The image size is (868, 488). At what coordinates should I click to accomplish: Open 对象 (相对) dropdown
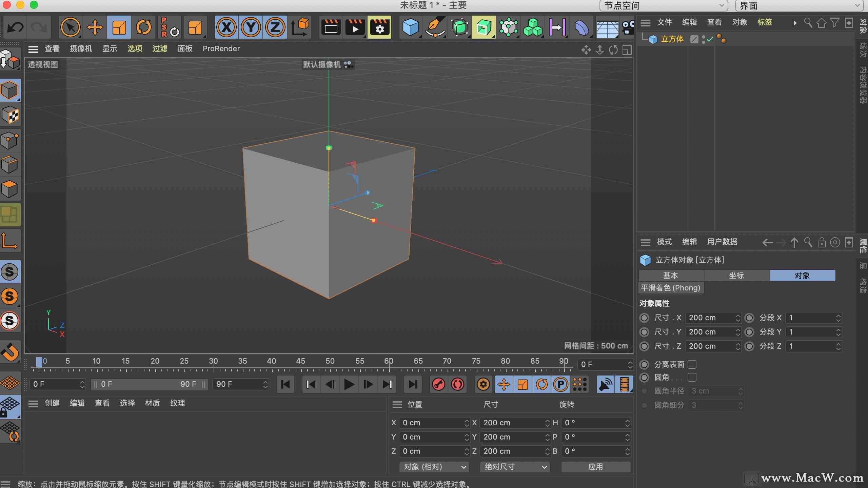coord(434,467)
